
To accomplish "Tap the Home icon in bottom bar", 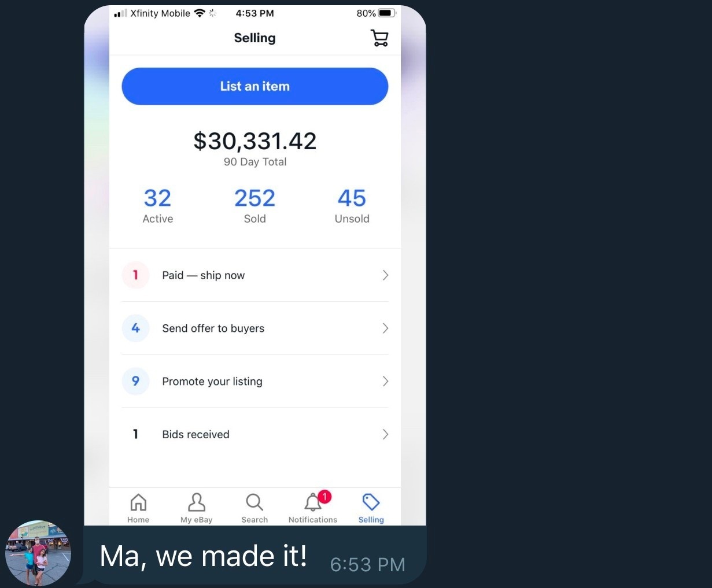I will (x=138, y=502).
